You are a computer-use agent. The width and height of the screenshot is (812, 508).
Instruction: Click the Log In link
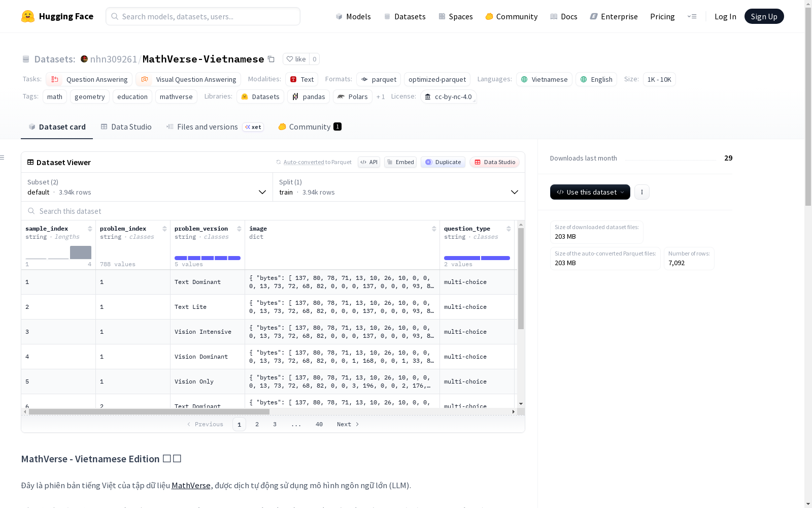(725, 16)
